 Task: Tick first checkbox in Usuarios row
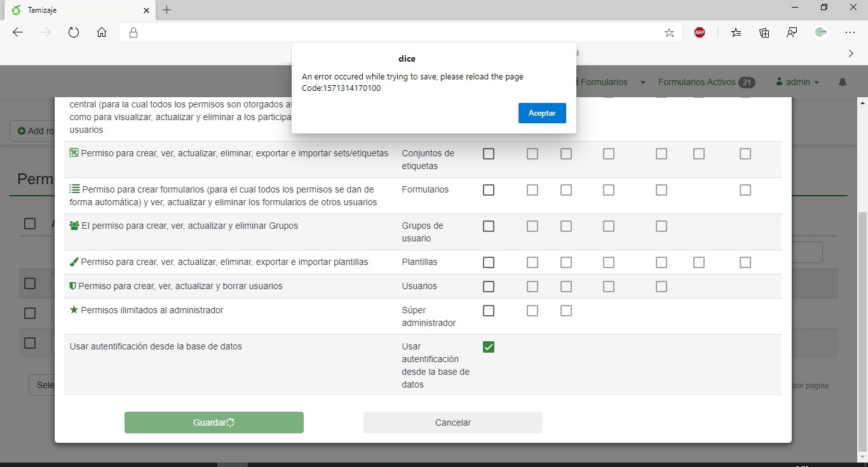coord(488,287)
